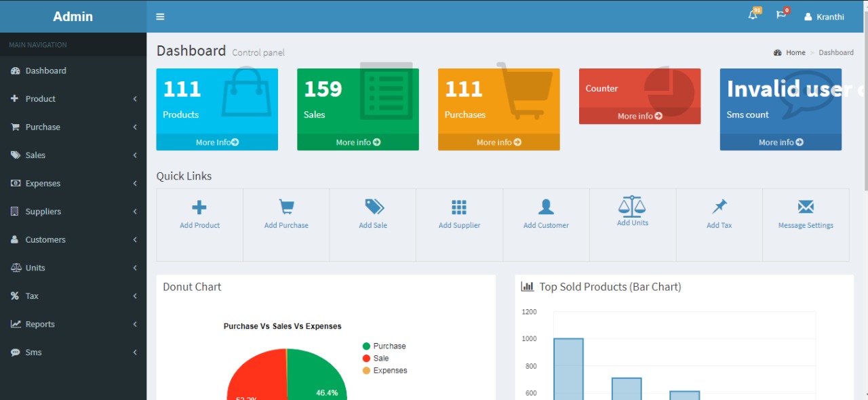Click the Home breadcrumb link
Viewport: 868px width, 400px height.
[x=795, y=53]
